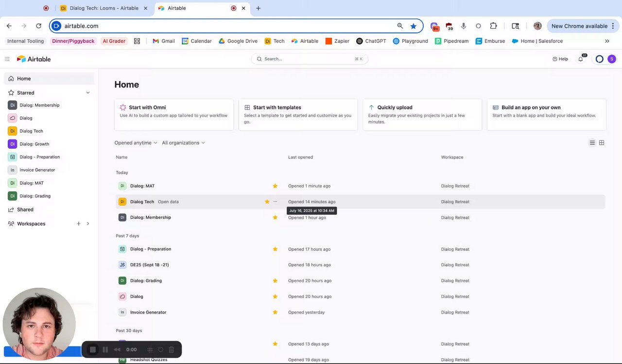The image size is (622, 364).
Task: Close the Dialog Tech: Looms browser tab
Action: [x=145, y=8]
